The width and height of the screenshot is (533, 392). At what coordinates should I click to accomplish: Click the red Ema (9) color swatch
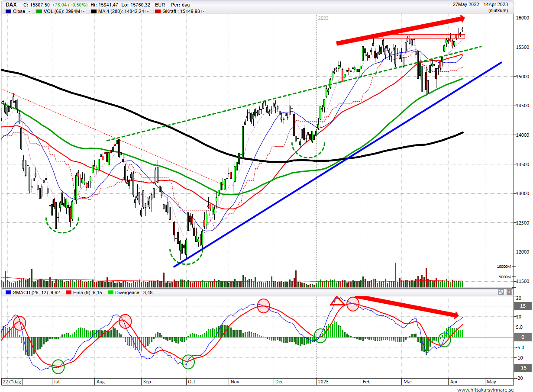click(68, 292)
